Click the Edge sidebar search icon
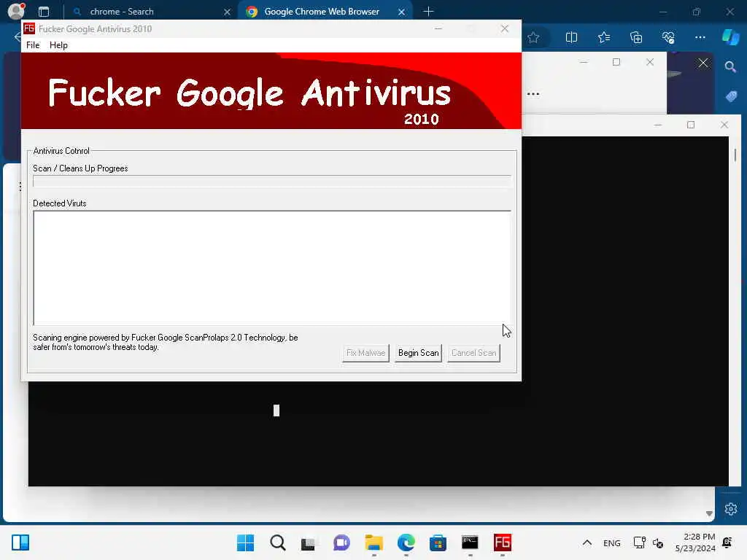747x560 pixels. tap(730, 67)
